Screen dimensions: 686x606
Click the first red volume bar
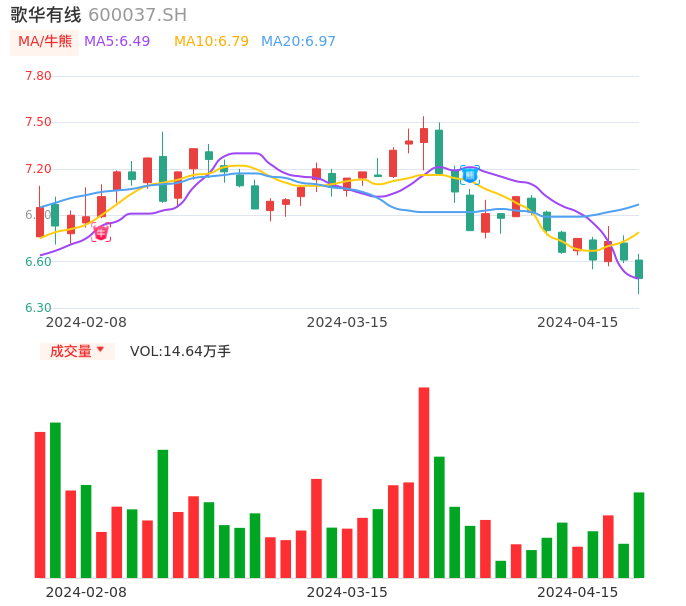click(40, 505)
